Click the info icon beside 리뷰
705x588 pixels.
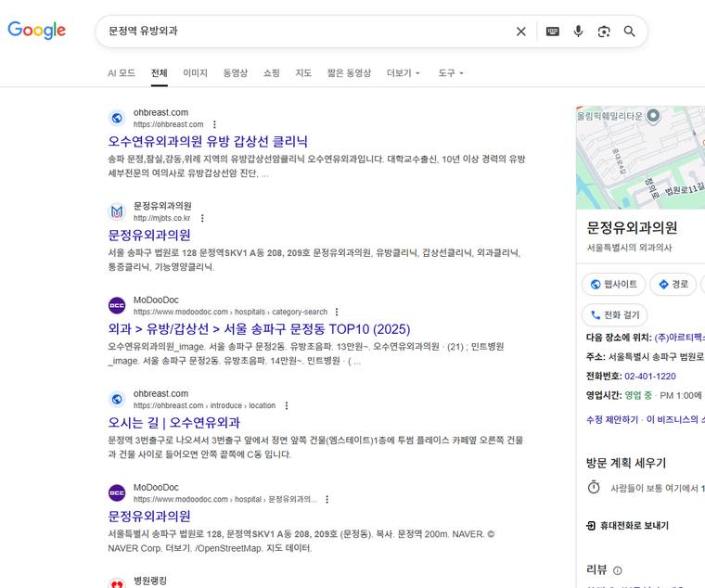click(618, 570)
